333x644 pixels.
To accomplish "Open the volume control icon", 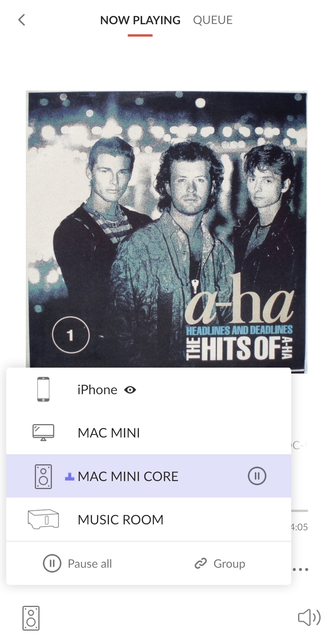I will (x=309, y=617).
